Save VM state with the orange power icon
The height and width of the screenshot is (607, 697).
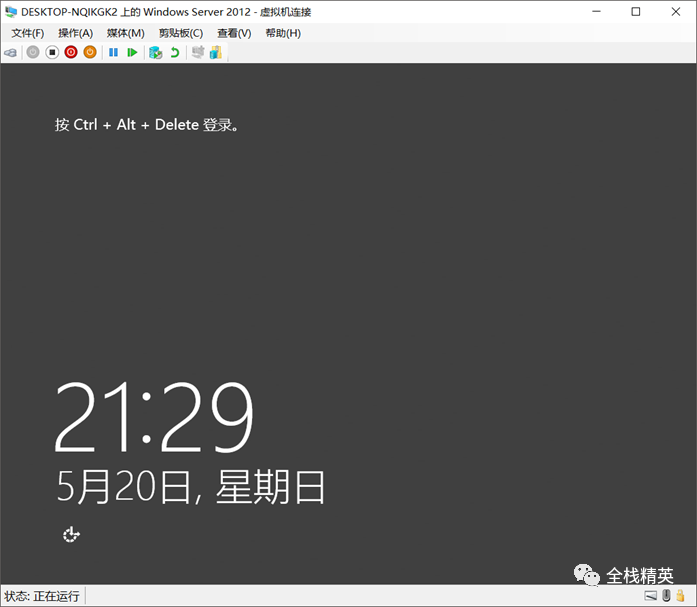90,52
